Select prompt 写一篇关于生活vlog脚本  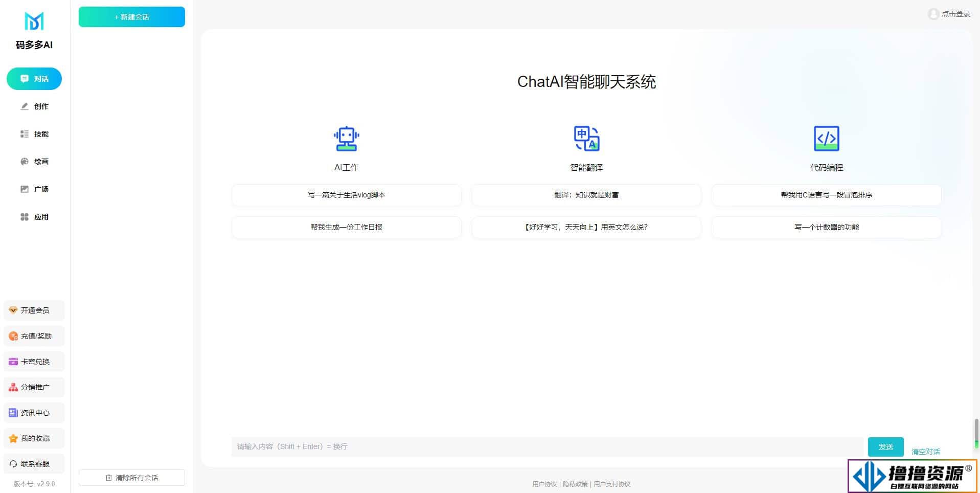[x=347, y=195]
